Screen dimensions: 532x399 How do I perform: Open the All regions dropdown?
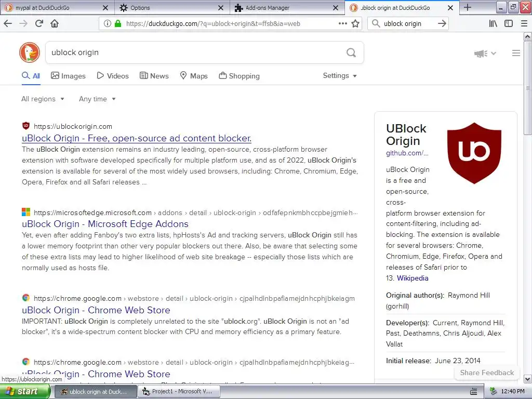43,99
